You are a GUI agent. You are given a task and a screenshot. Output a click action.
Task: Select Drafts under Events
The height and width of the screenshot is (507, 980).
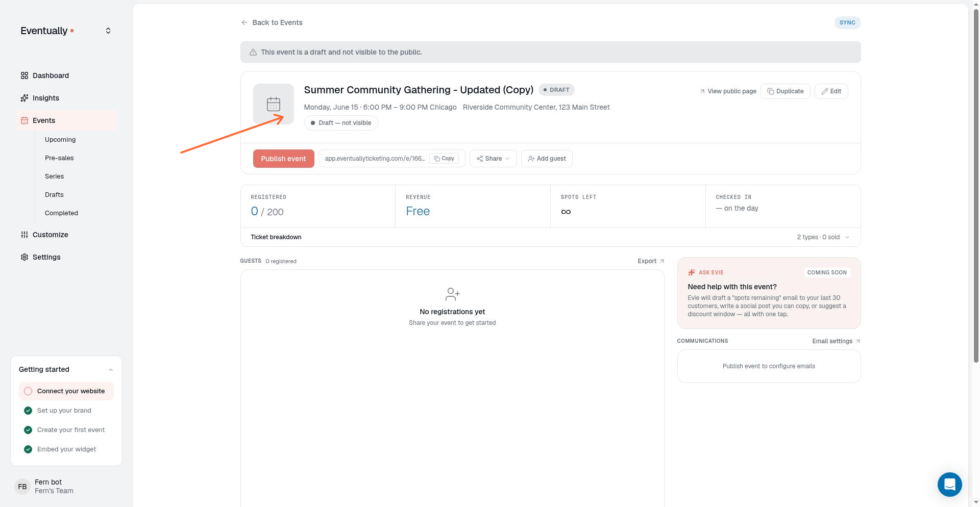pyautogui.click(x=54, y=195)
